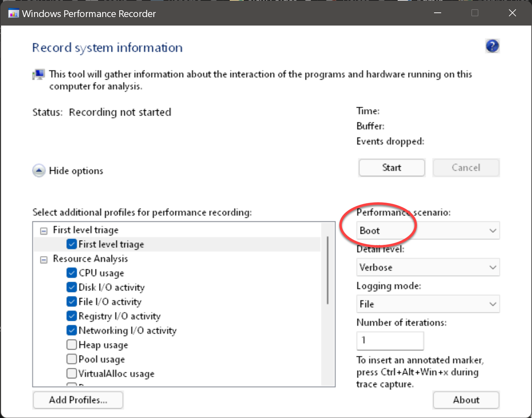
Task: Enable the Heap usage profile
Action: tap(71, 345)
